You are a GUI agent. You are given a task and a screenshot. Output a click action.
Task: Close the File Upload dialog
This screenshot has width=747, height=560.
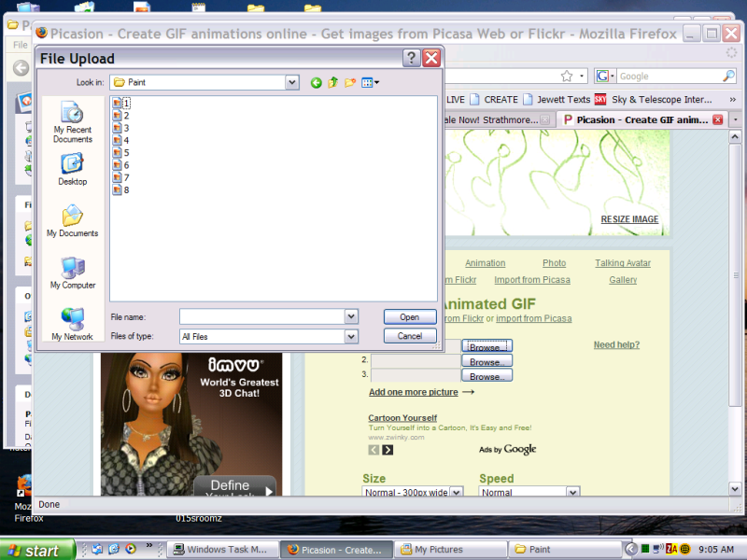[x=431, y=58]
